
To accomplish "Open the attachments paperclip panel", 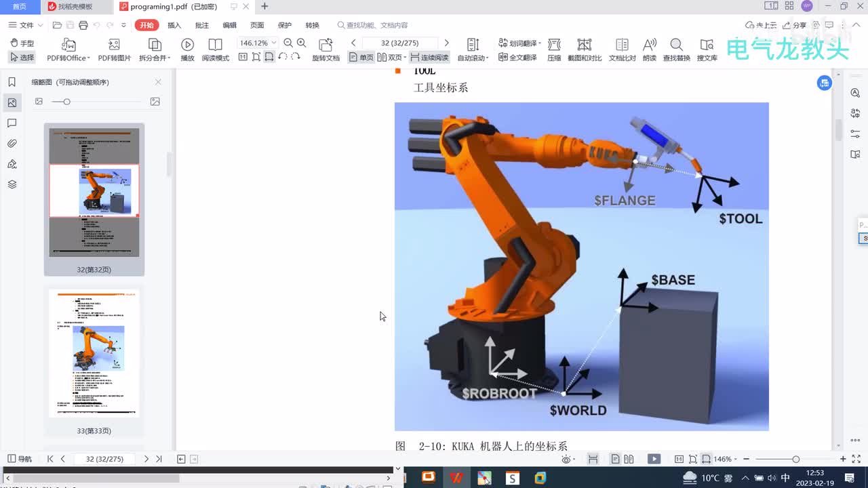I will 12,144.
